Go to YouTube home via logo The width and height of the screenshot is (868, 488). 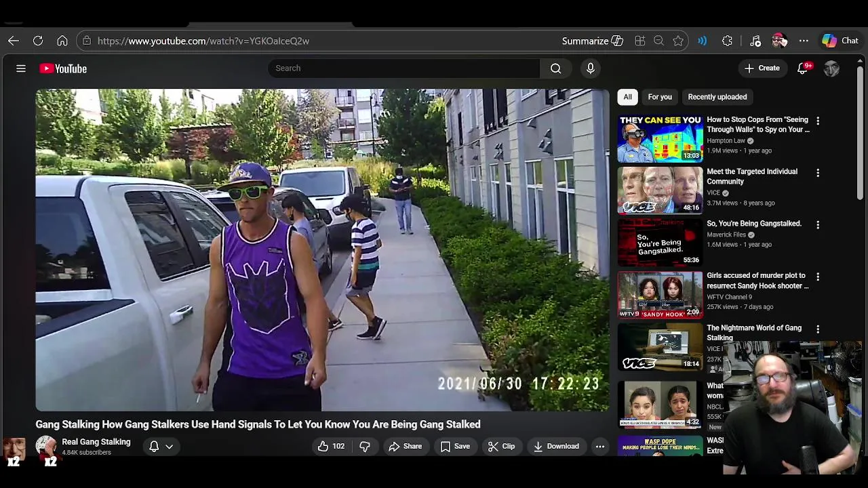(x=63, y=68)
